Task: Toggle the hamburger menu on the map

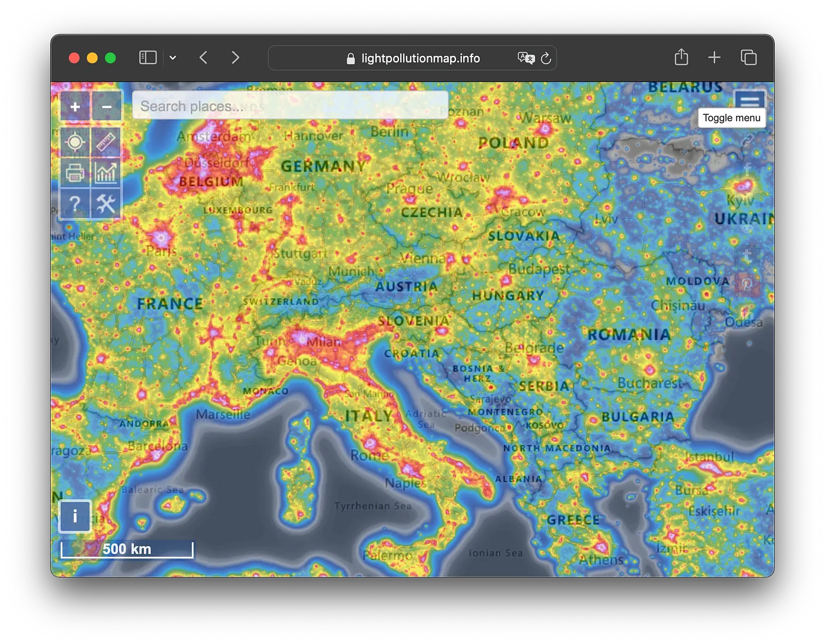Action: [x=749, y=99]
